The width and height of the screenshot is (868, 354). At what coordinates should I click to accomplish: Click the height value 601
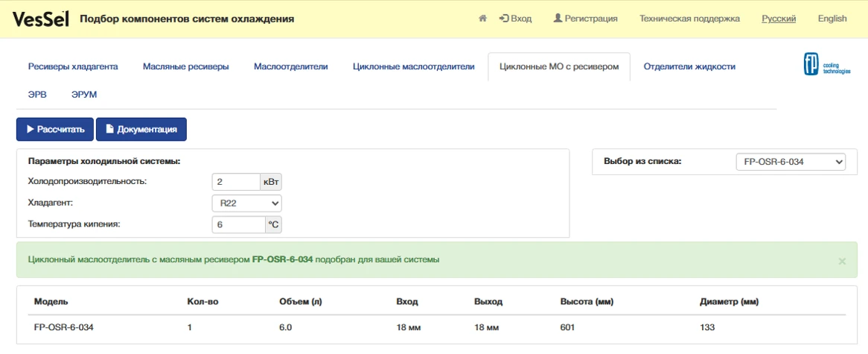(567, 327)
